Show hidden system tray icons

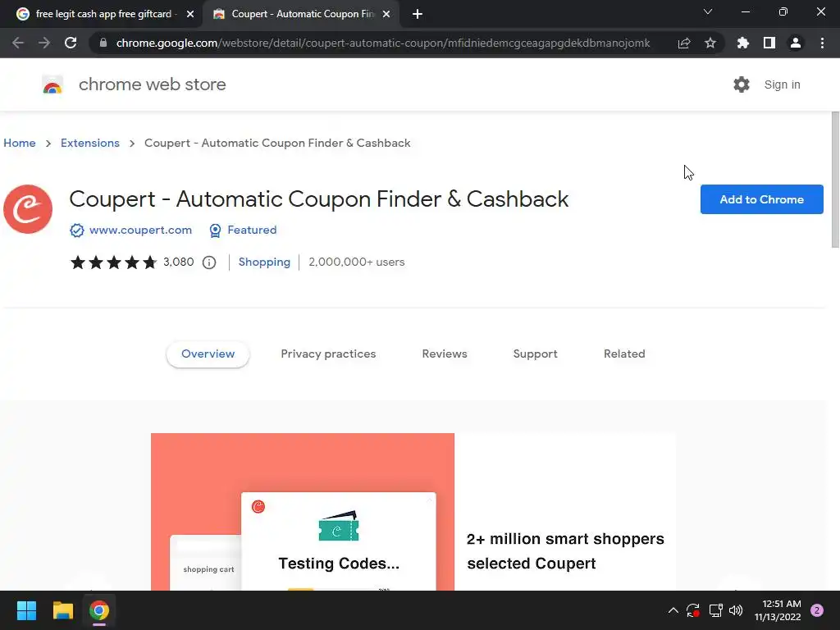pos(673,610)
